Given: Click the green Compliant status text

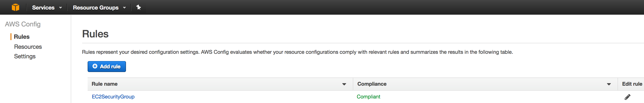Looking at the screenshot, I should click(368, 97).
